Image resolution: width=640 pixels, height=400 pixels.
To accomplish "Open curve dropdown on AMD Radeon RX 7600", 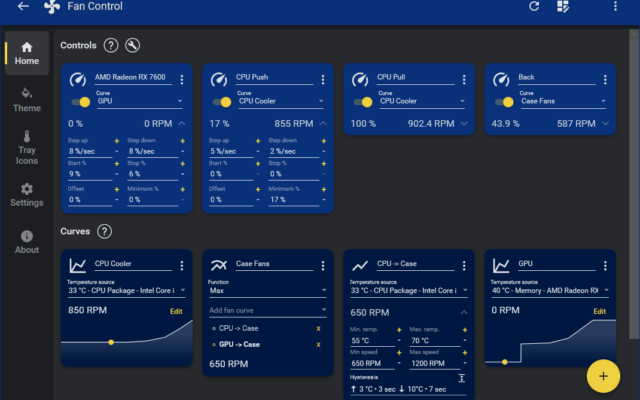I will [139, 101].
